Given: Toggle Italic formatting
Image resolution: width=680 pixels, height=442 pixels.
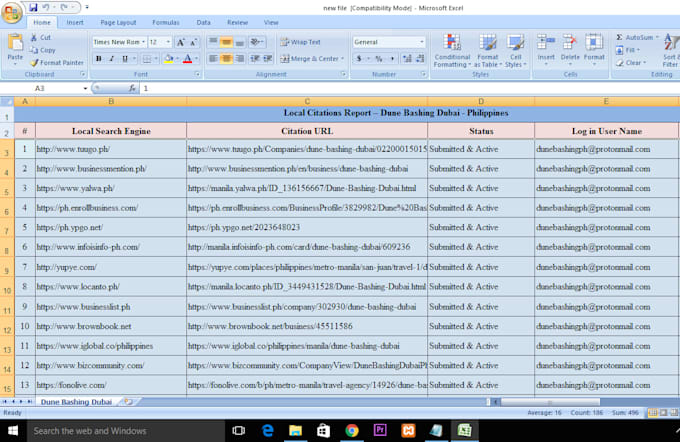Looking at the screenshot, I should pyautogui.click(x=111, y=59).
